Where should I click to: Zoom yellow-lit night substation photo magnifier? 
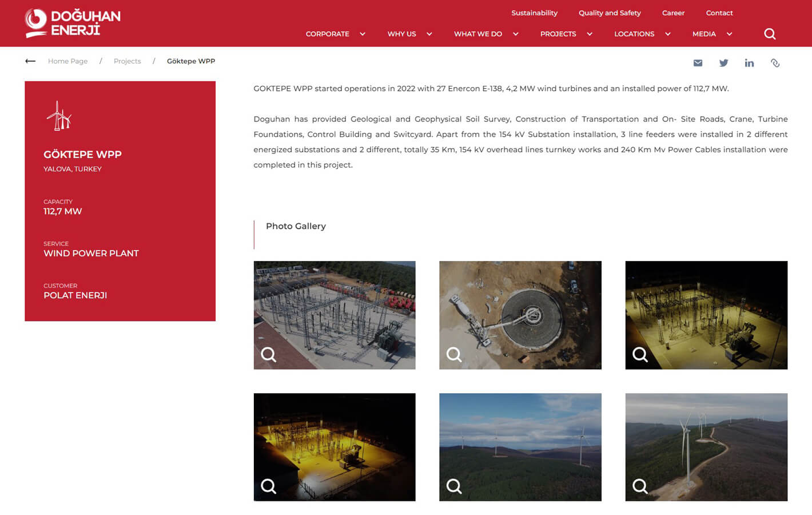click(268, 486)
